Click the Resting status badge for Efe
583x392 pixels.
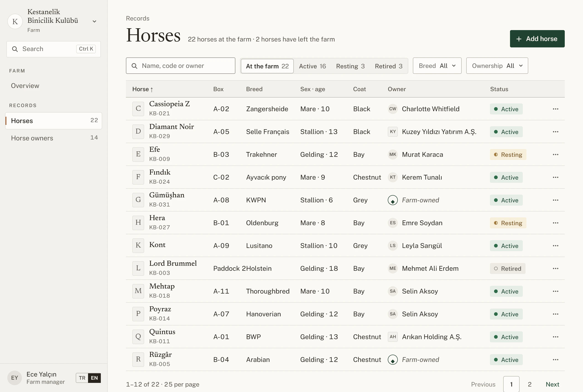point(508,155)
